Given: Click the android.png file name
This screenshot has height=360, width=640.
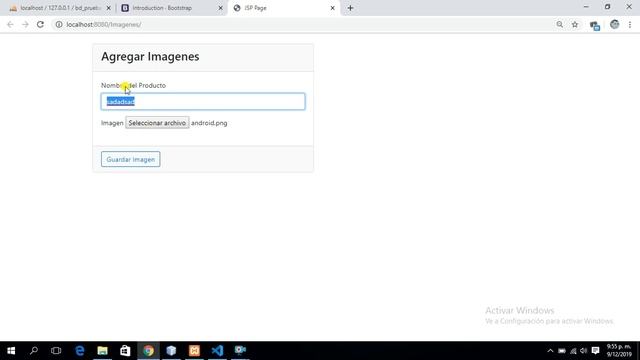Looking at the screenshot, I should click(209, 123).
